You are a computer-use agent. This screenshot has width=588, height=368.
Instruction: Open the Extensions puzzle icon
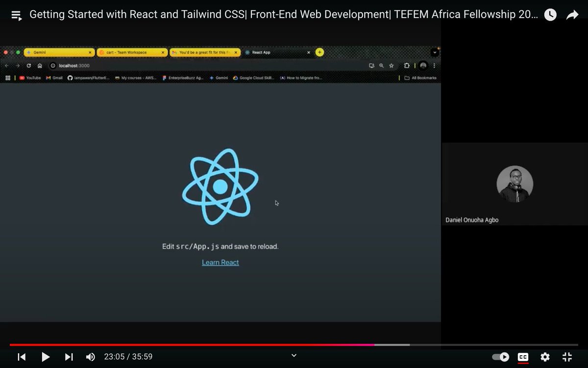[x=407, y=65]
